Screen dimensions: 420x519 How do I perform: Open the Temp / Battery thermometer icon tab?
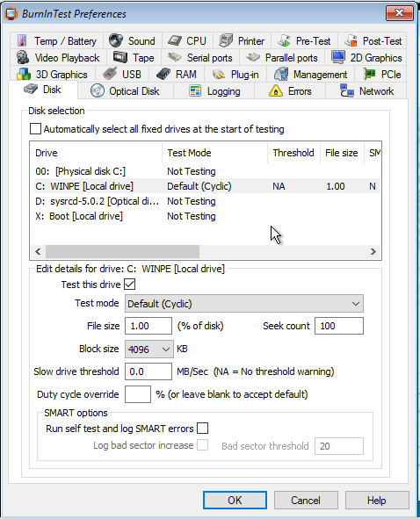pyautogui.click(x=22, y=40)
